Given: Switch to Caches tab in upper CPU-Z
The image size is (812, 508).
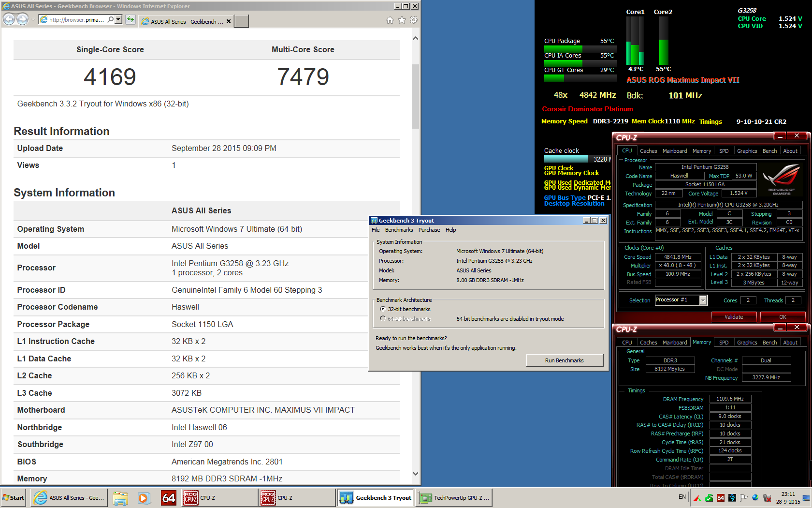Looking at the screenshot, I should pos(649,151).
